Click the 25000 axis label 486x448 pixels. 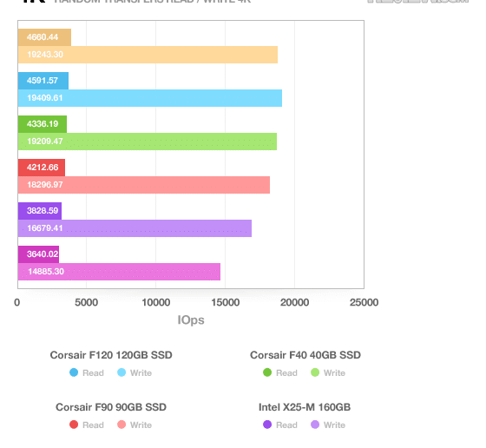364,302
